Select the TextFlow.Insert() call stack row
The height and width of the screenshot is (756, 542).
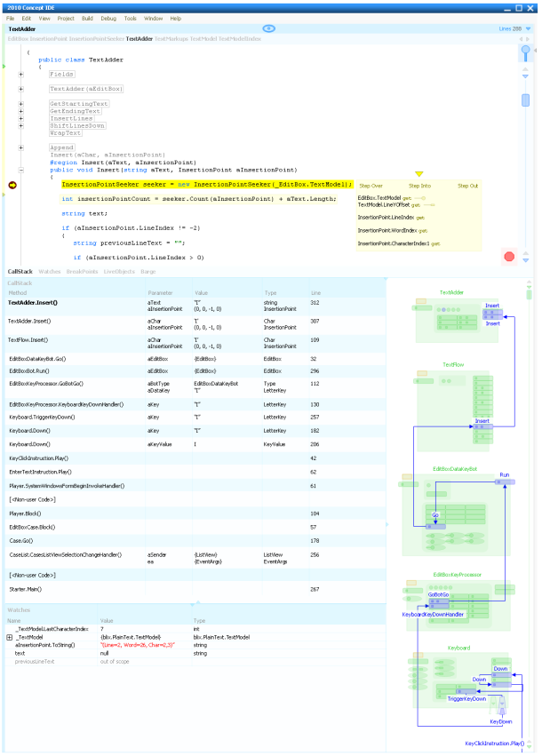coord(195,343)
